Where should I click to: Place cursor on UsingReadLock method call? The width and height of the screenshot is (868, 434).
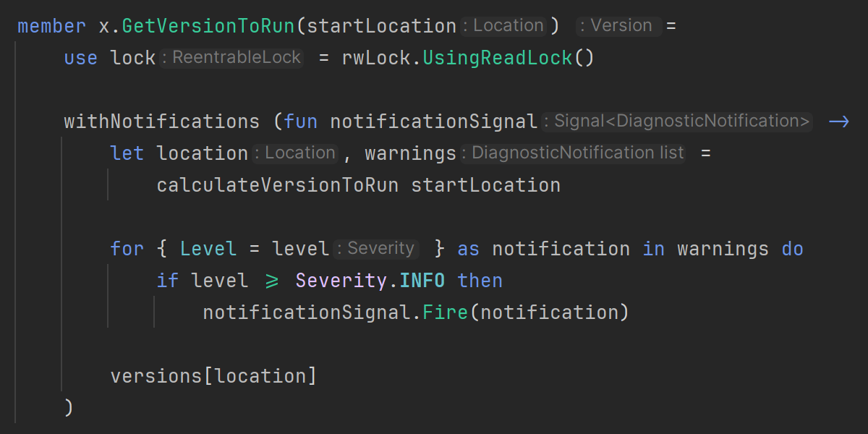(x=498, y=58)
